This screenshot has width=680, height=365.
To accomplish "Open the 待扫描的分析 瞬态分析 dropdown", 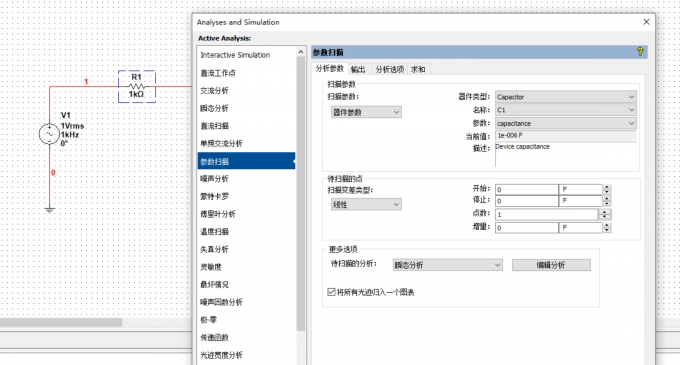I will [448, 265].
